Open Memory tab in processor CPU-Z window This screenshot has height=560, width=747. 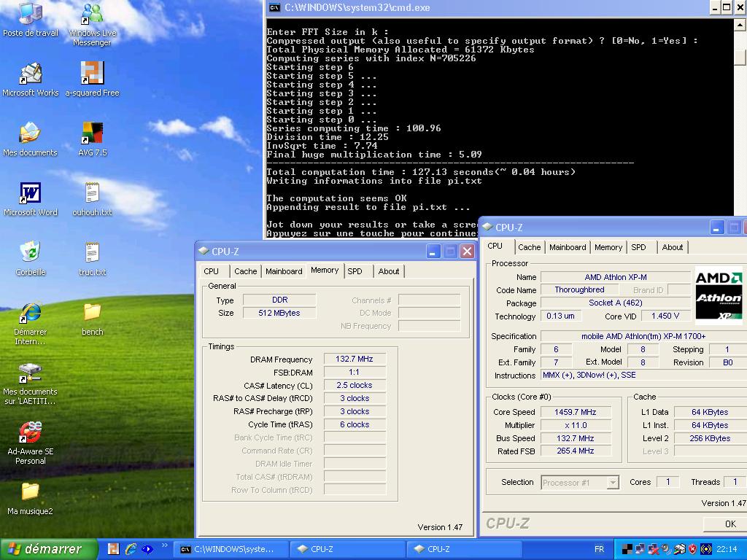(x=608, y=247)
